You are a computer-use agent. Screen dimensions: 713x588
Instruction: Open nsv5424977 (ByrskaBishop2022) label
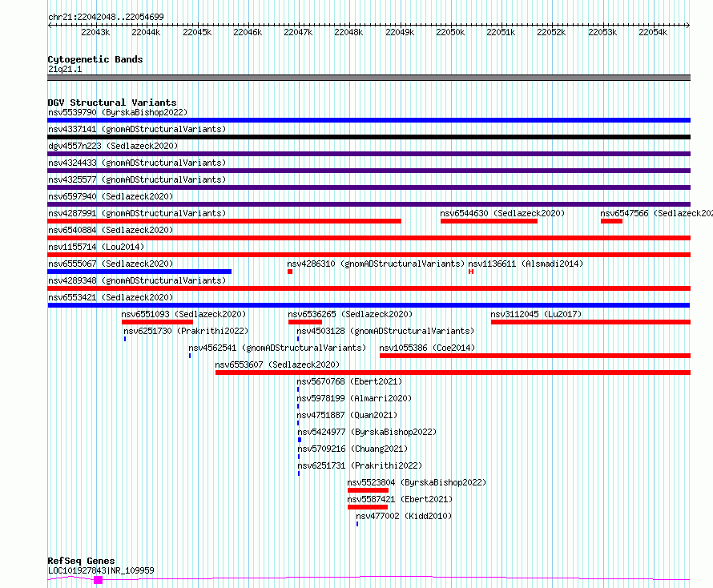click(367, 432)
